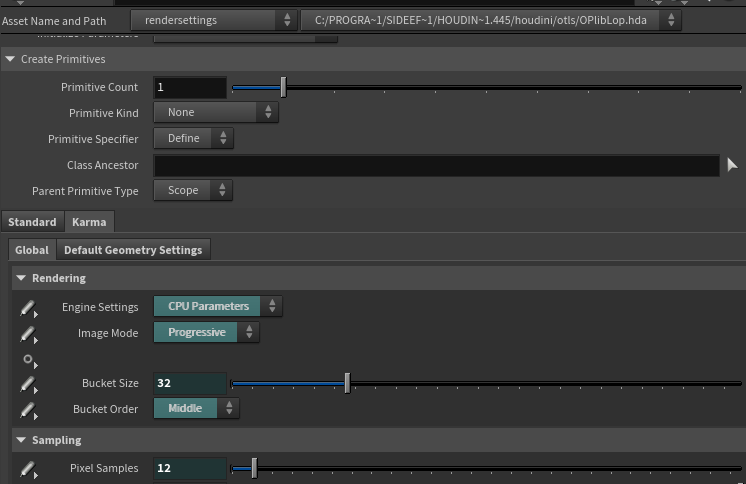Click the Primitive Count value field
This screenshot has width=746, height=484.
point(190,87)
